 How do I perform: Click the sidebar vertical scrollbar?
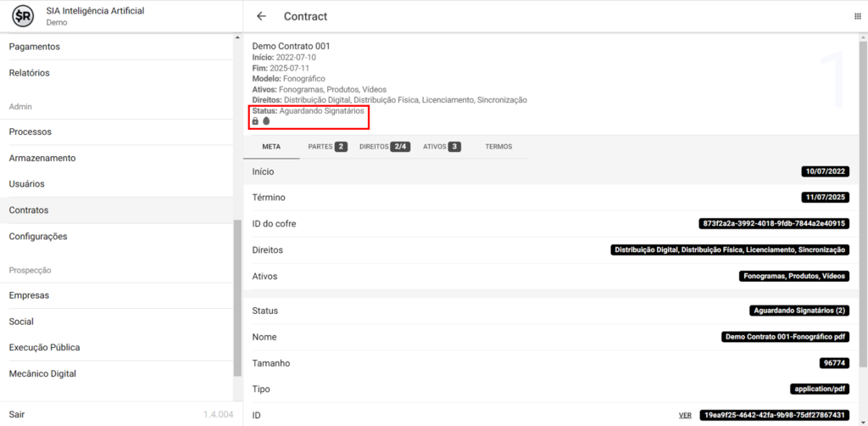[237, 297]
